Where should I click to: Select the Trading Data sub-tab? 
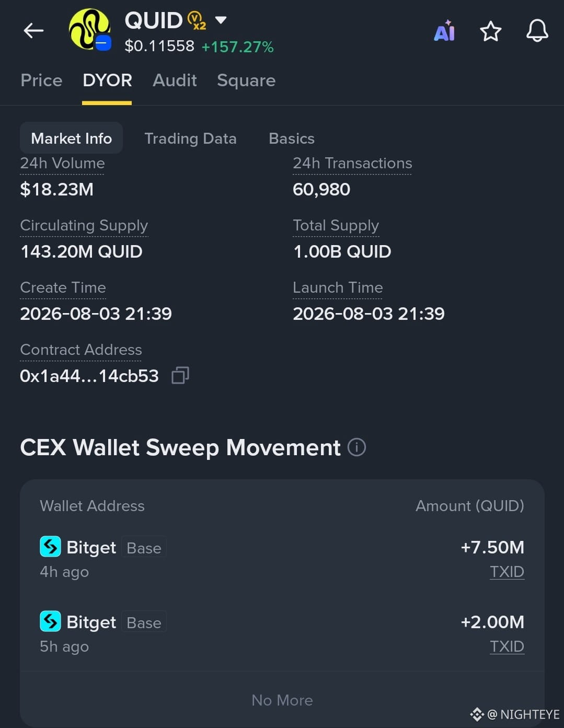coord(190,138)
